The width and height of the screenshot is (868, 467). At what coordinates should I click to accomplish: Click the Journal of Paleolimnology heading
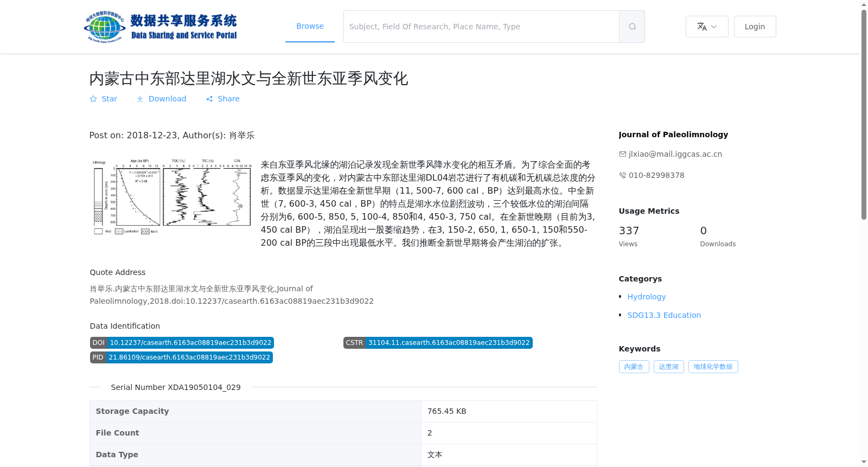673,135
